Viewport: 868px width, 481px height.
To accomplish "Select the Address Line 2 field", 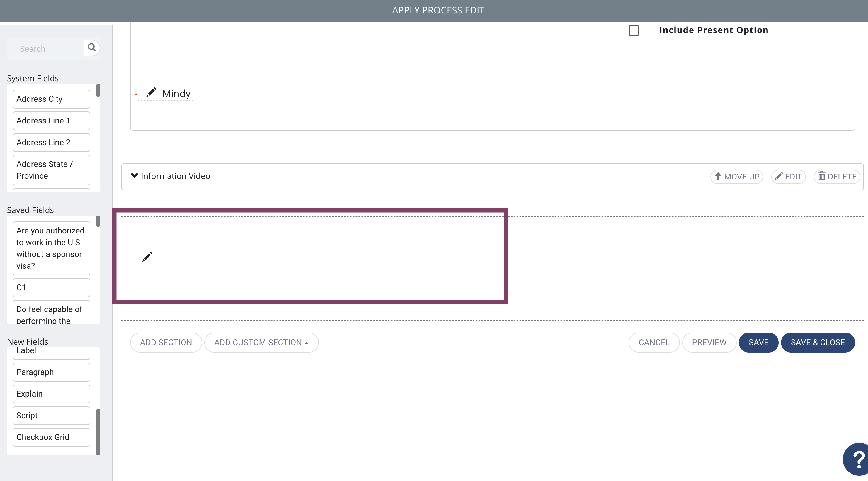I will coord(51,142).
